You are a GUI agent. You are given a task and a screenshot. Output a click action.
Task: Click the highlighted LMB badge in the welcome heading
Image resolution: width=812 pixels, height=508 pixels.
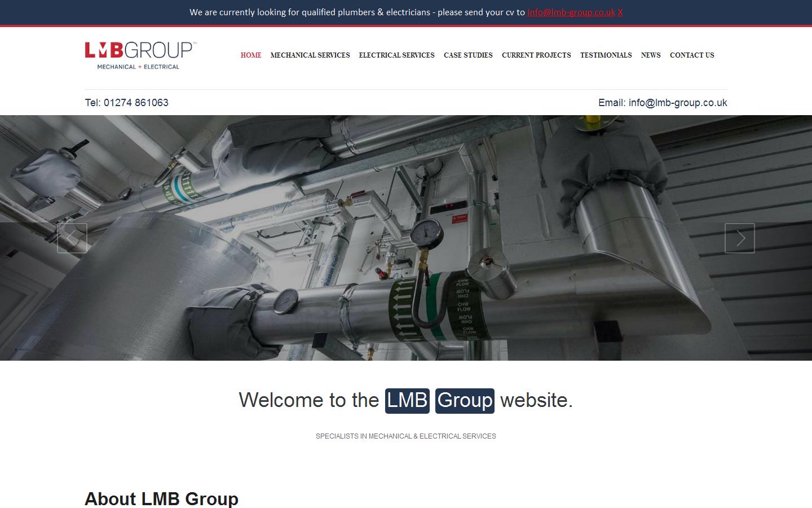click(407, 400)
